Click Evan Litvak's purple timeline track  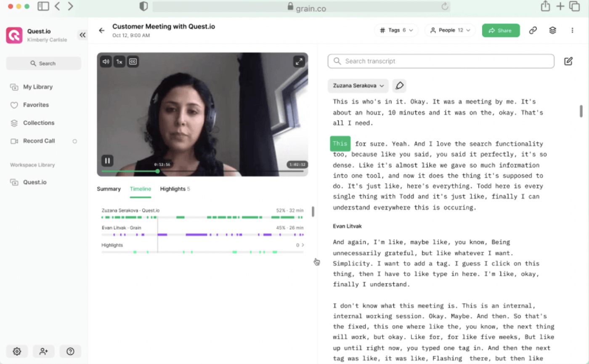pos(202,234)
